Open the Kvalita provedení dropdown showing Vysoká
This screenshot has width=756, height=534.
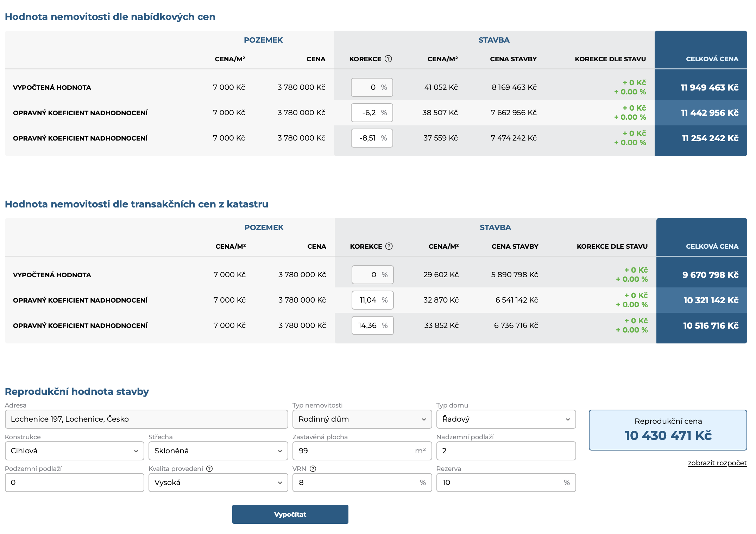218,483
